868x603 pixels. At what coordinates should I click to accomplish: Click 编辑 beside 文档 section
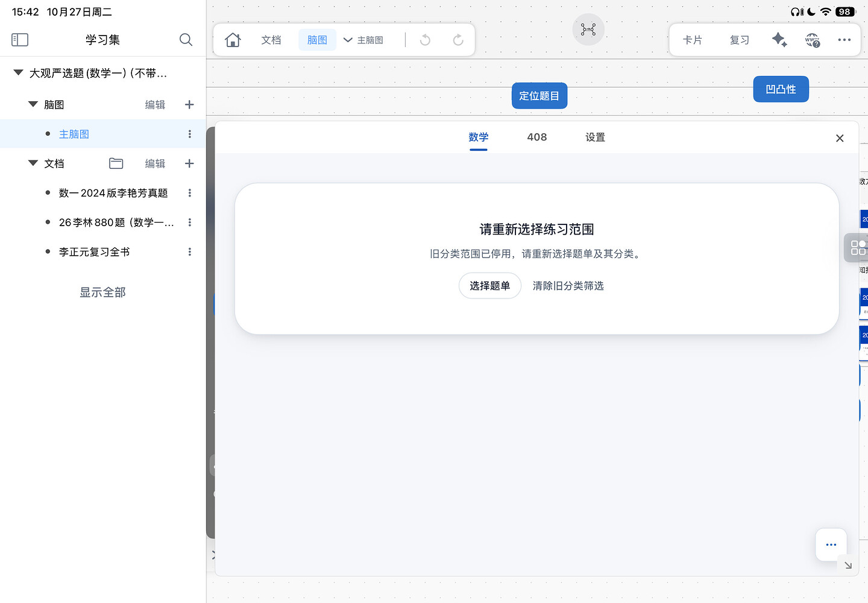click(155, 163)
